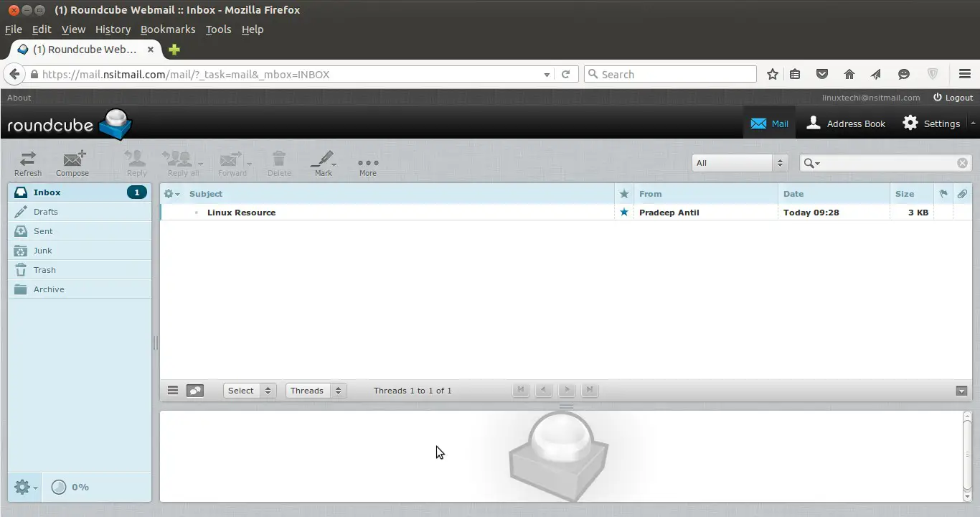Image resolution: width=980 pixels, height=517 pixels.
Task: Click the Reply toolbar icon
Action: point(136,163)
